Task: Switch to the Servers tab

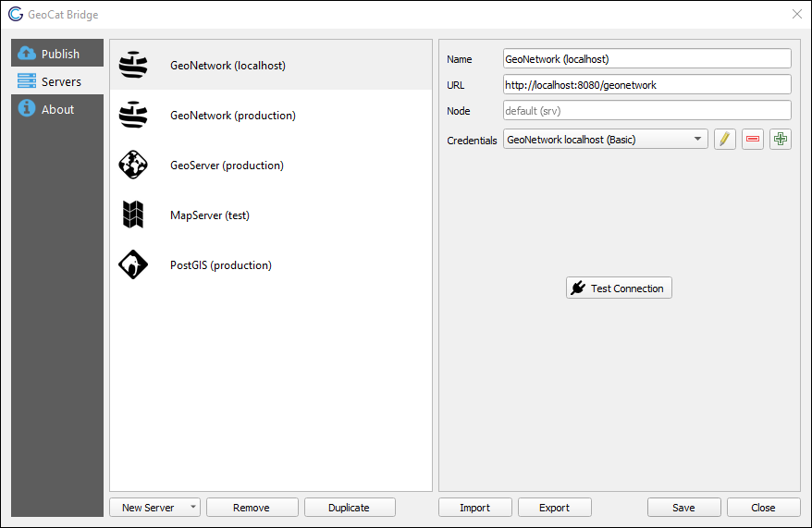Action: click(57, 80)
